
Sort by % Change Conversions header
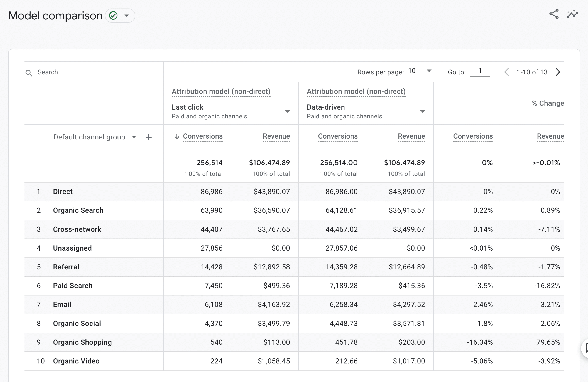pos(473,136)
